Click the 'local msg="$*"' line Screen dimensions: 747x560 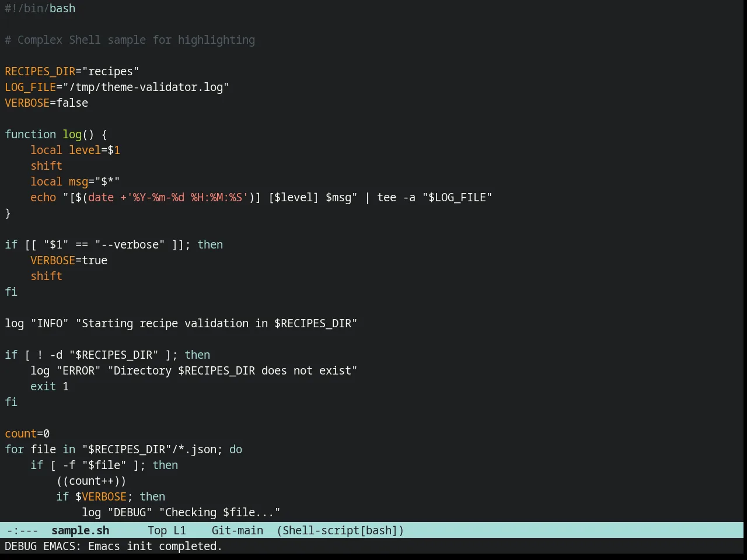[x=75, y=181]
